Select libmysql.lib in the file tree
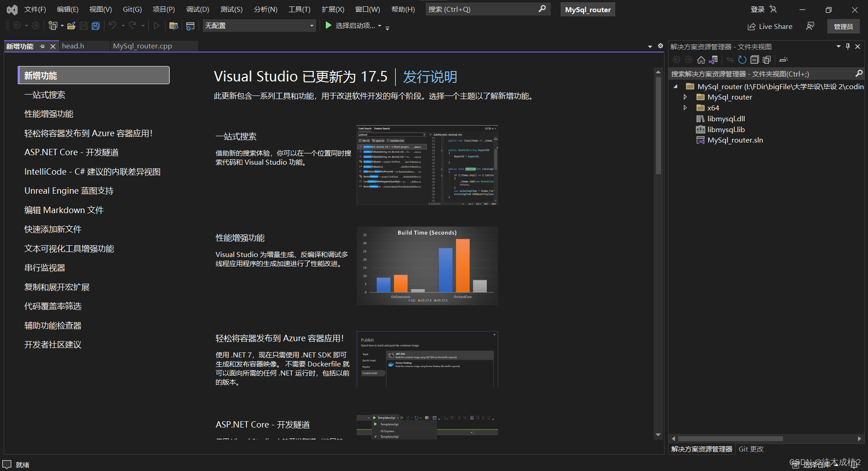The image size is (868, 471). point(726,129)
